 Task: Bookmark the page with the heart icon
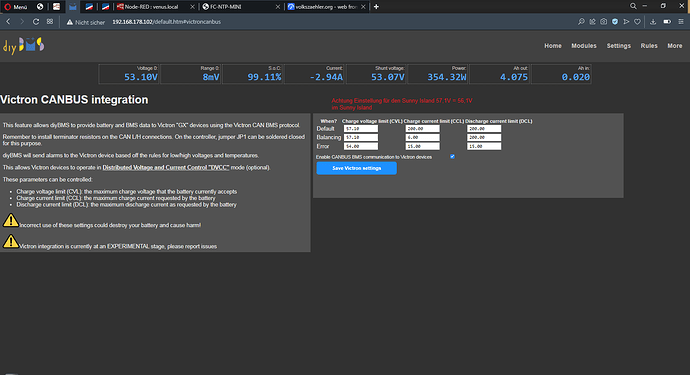point(637,22)
